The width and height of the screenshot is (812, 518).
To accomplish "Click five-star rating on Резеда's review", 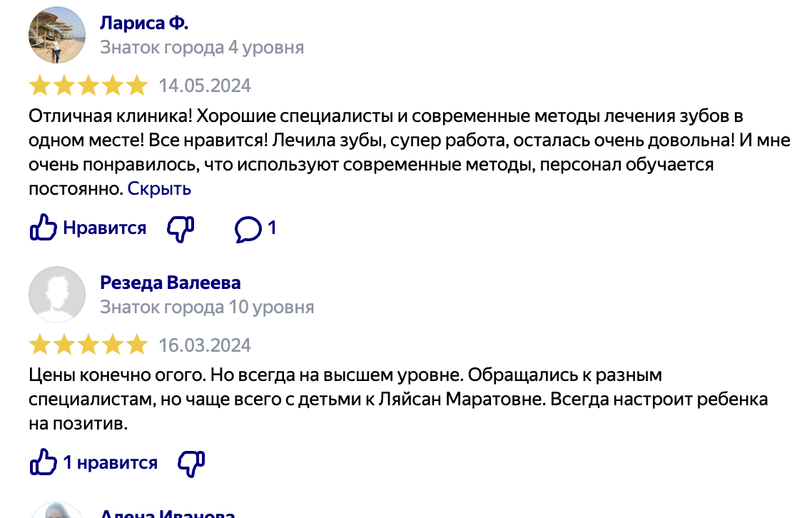I will pos(88,346).
